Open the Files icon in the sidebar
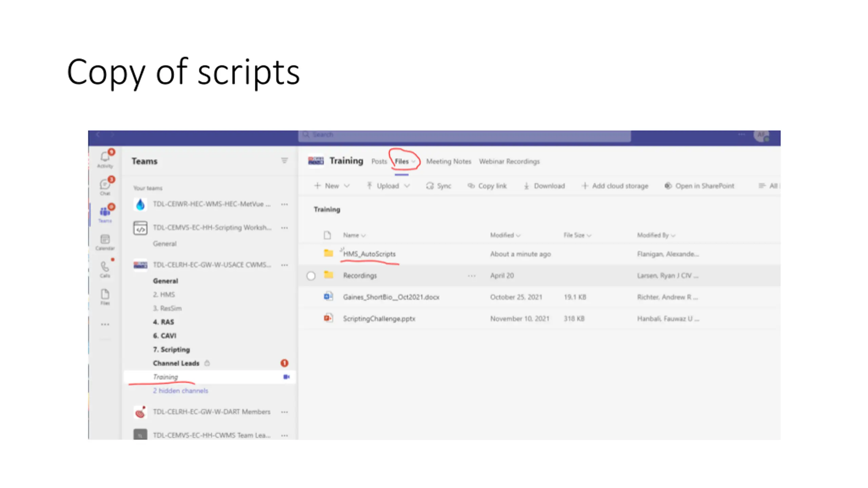 [x=105, y=297]
